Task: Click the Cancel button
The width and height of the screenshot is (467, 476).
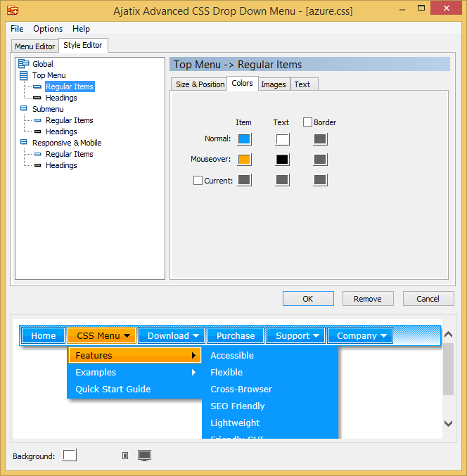Action: pyautogui.click(x=428, y=299)
